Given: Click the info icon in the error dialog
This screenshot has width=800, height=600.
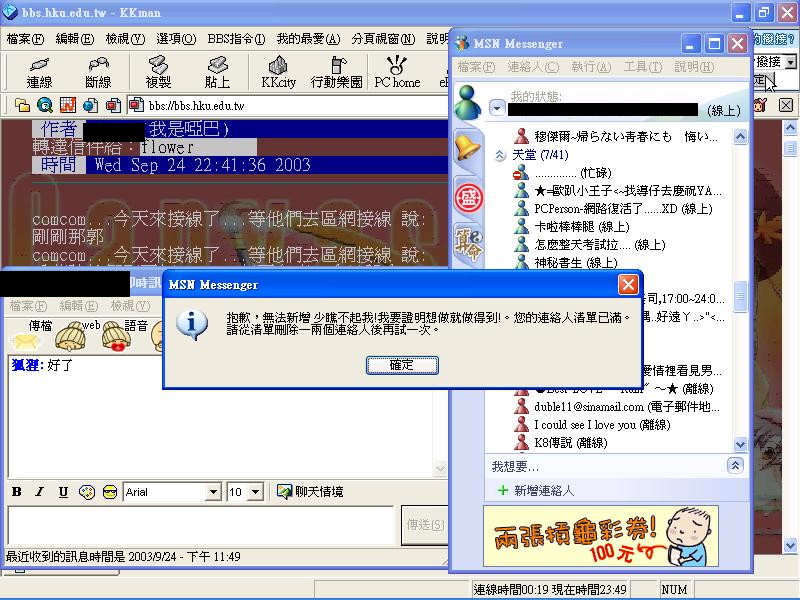Looking at the screenshot, I should tap(191, 324).
